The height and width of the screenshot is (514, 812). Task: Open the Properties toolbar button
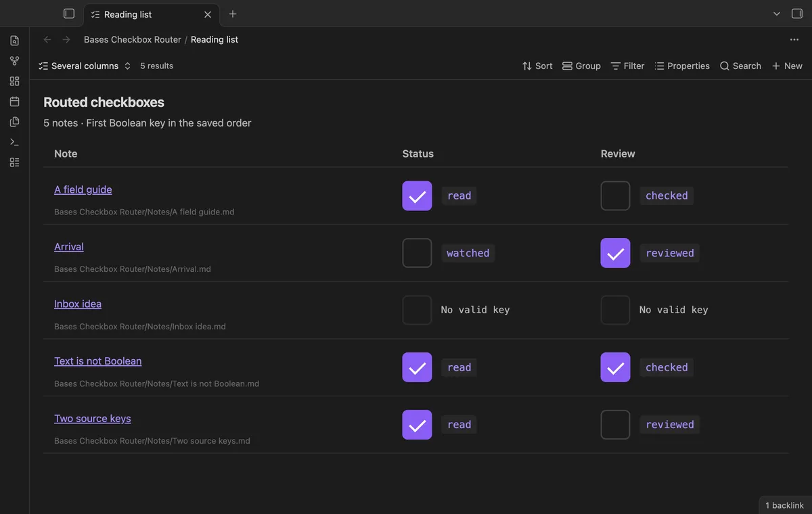tap(682, 66)
